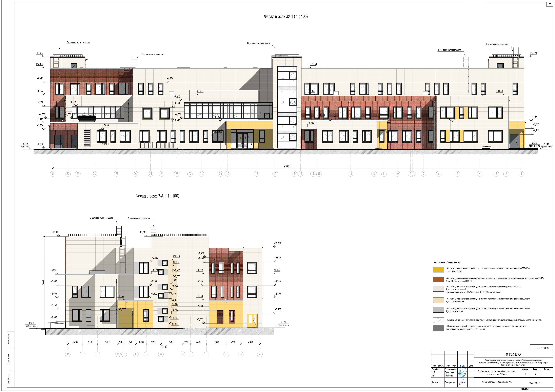Click the axis bubble labeled А on the bottom facade
The height and width of the screenshot is (392, 555).
(260, 354)
